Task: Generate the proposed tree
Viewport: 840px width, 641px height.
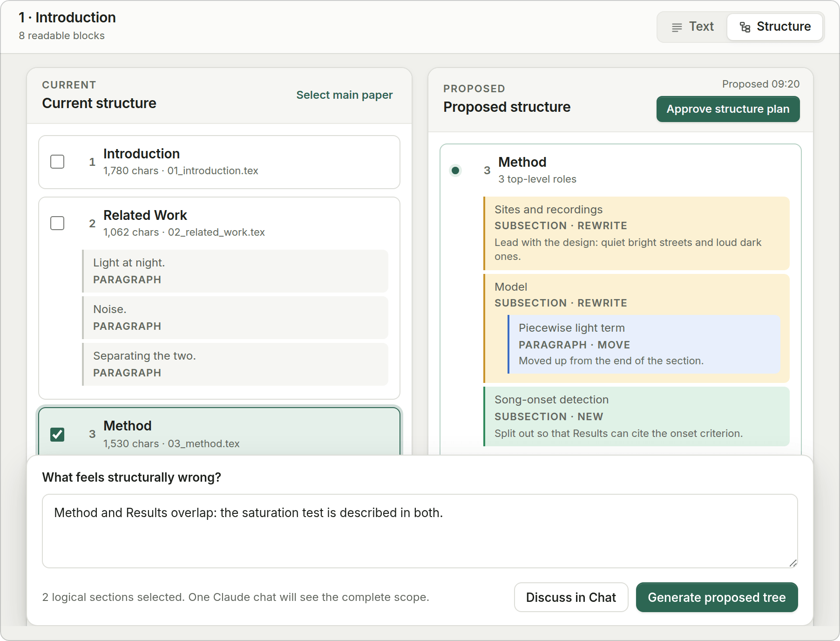Action: [x=717, y=597]
